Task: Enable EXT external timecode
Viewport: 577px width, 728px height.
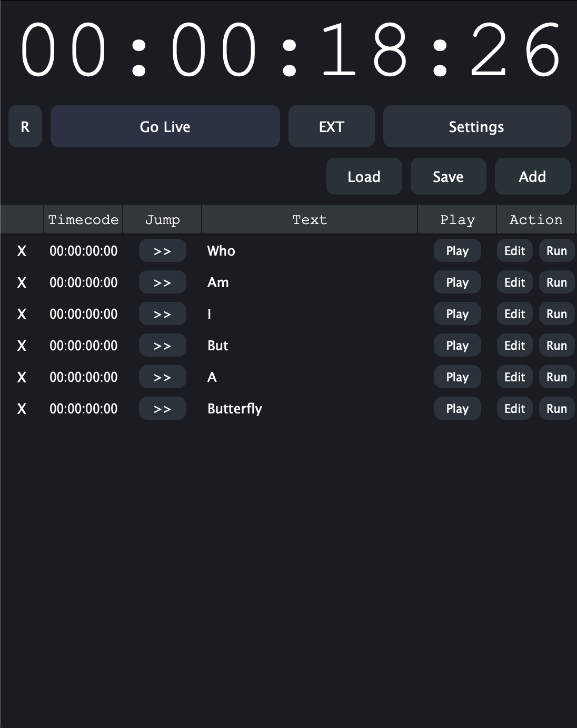Action: click(x=331, y=126)
